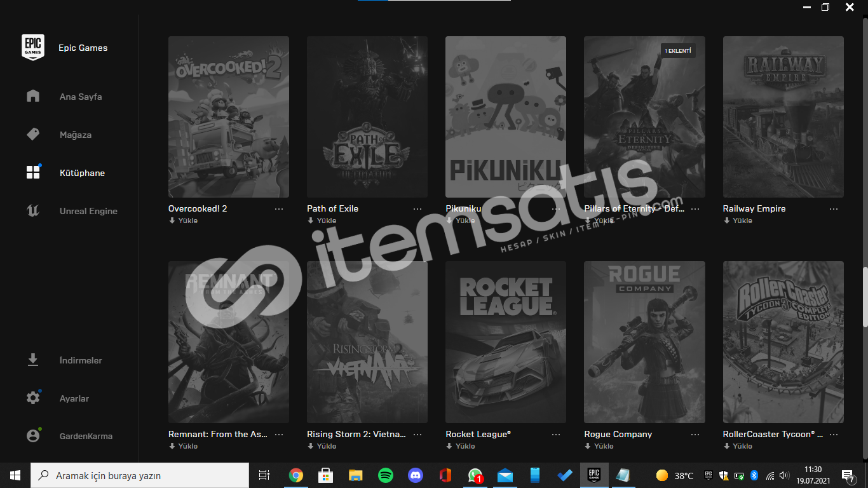Click Yükle under RollerCoaster Tycoon
Screen dimensions: 868x488
(x=738, y=446)
